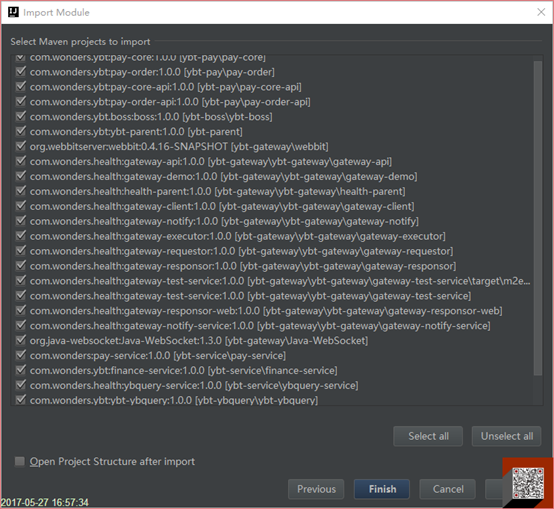Uncheck webbit:0.4.16-SNAPSHOT project checkbox
Screen dimensions: 554x509
(x=21, y=146)
